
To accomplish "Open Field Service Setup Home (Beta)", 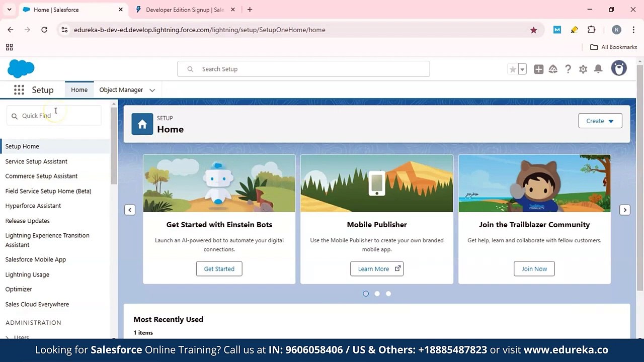I will (48, 191).
